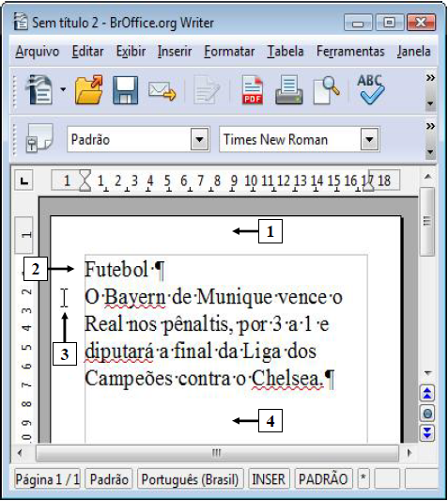Click the Document as E-mail envelope icon

click(162, 91)
